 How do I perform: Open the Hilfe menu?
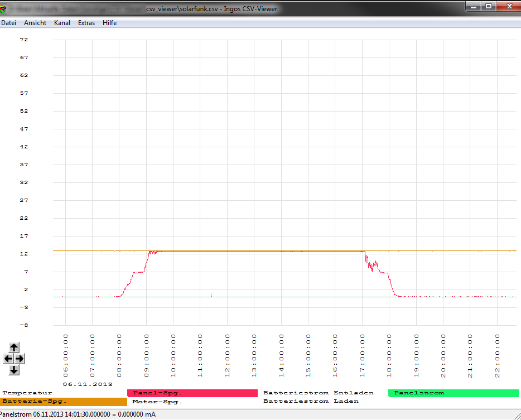[x=110, y=23]
